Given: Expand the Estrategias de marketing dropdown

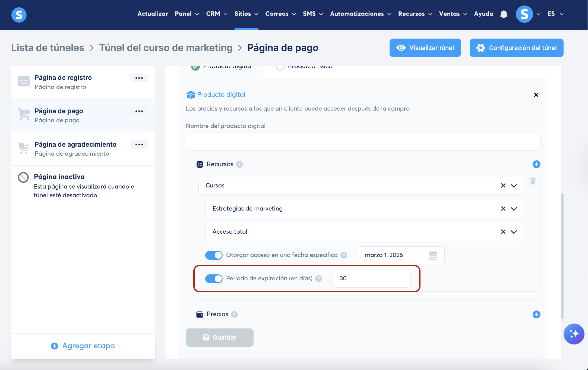Looking at the screenshot, I should [x=514, y=209].
